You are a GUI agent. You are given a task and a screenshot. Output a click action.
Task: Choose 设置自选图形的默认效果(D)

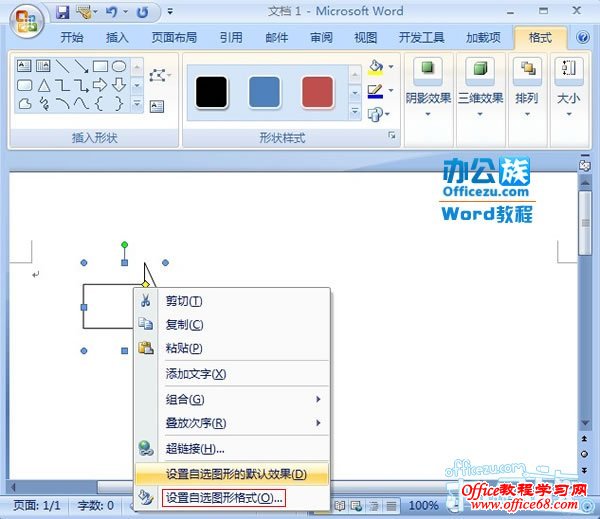click(x=232, y=475)
